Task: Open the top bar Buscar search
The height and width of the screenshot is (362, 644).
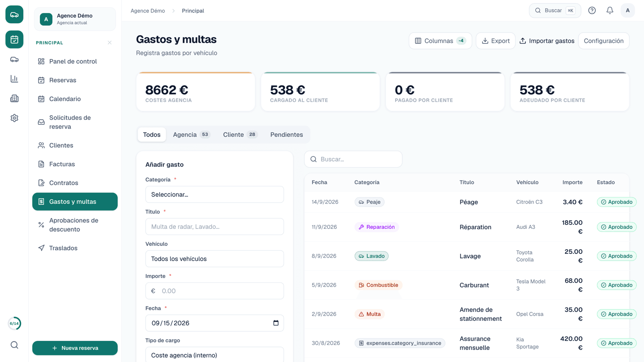Action: coord(555,10)
